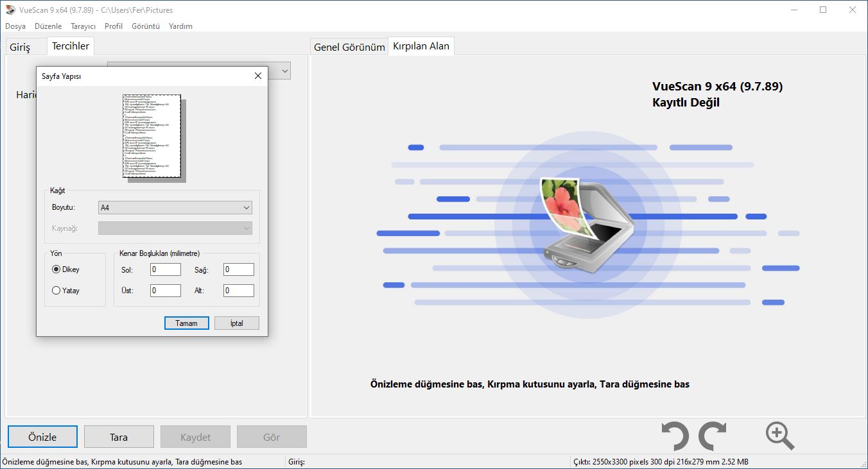Viewport: 868px width, 469px height.
Task: Click the Üst margin input field
Action: coord(166,291)
